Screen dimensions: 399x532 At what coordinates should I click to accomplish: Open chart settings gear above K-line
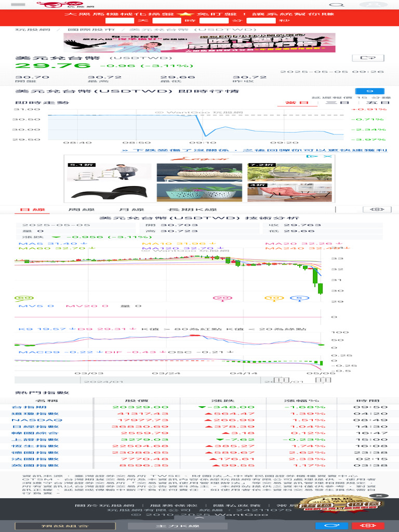(377, 209)
